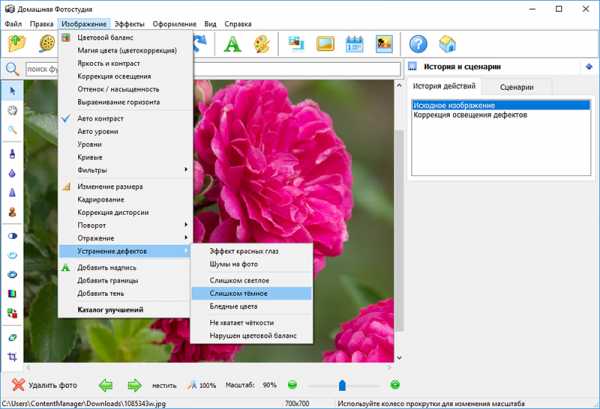Screen dimensions: 600x409
Task: Click the calendar toolbar icon
Action: [x=354, y=44]
